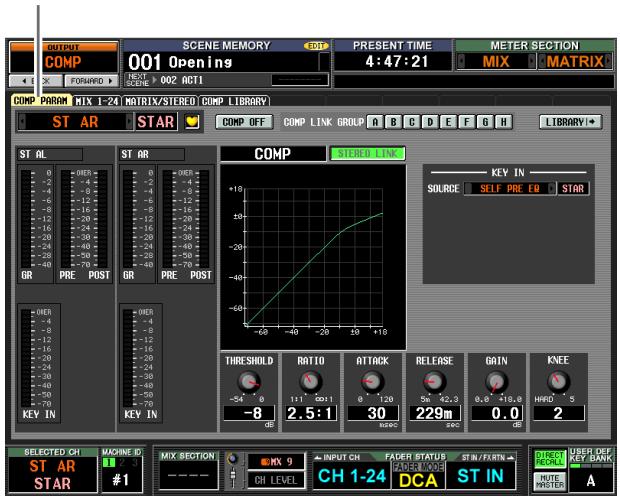Select Machine ID number 2

point(122,462)
